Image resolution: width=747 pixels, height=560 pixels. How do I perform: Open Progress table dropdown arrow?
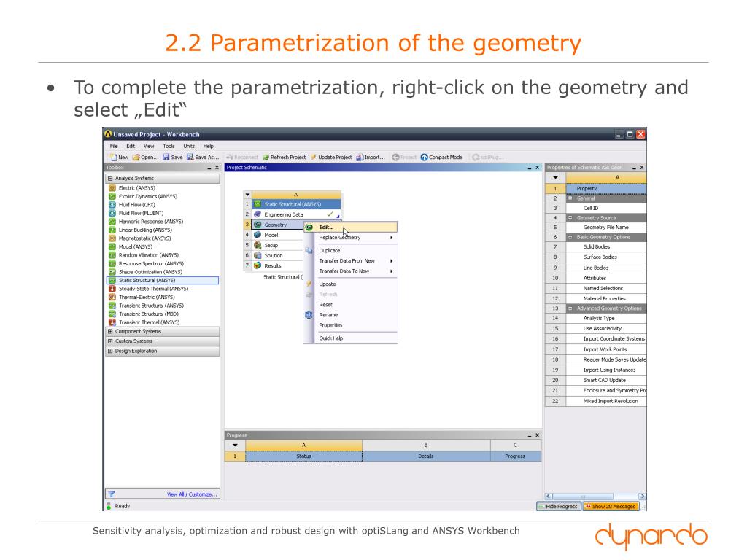coord(235,446)
